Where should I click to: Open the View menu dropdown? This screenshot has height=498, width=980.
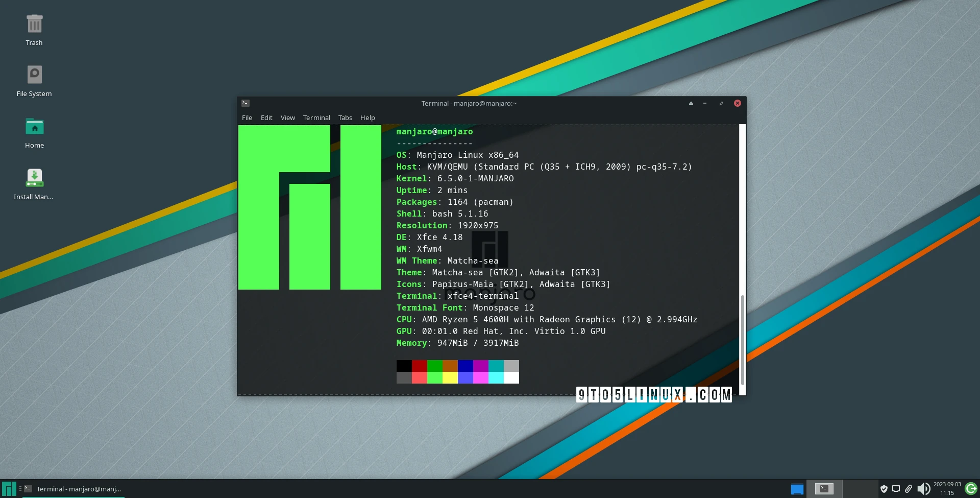click(288, 117)
